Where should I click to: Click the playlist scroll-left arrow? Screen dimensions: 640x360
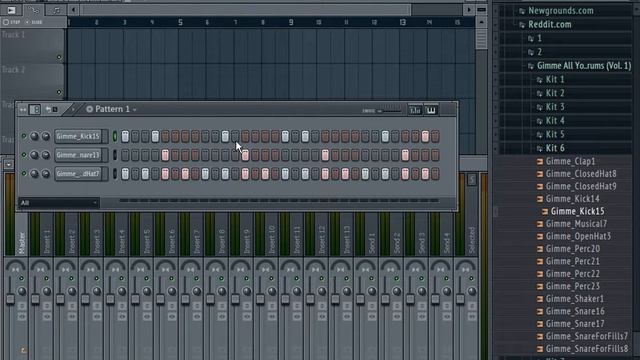[x=73, y=10]
